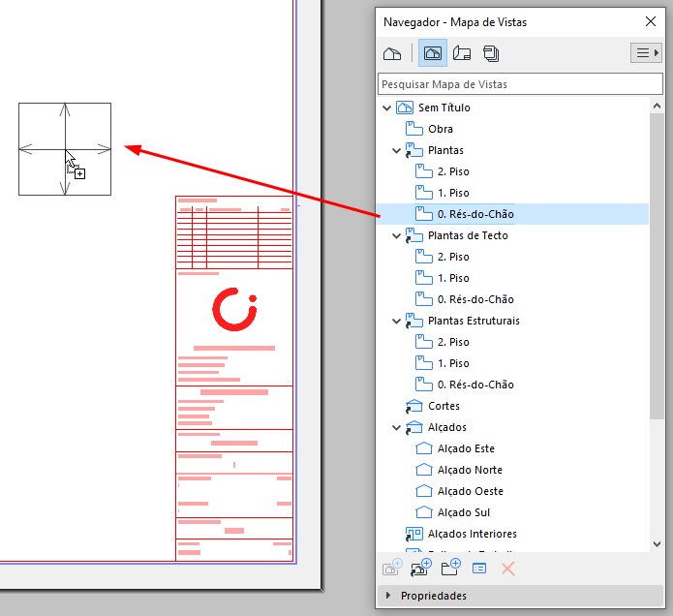Viewport: 673px width, 616px height.
Task: Click the Obra floor plan icon
Action: 414,129
